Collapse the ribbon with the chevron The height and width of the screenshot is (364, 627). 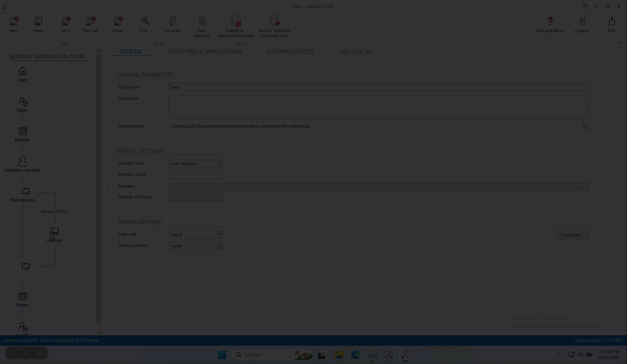pyautogui.click(x=621, y=43)
